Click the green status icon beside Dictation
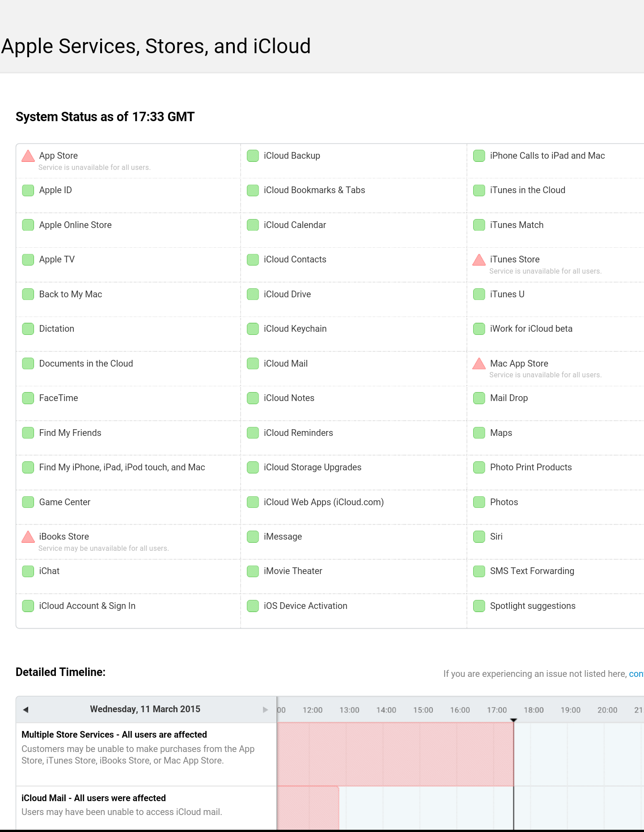The image size is (644, 832). tap(28, 329)
